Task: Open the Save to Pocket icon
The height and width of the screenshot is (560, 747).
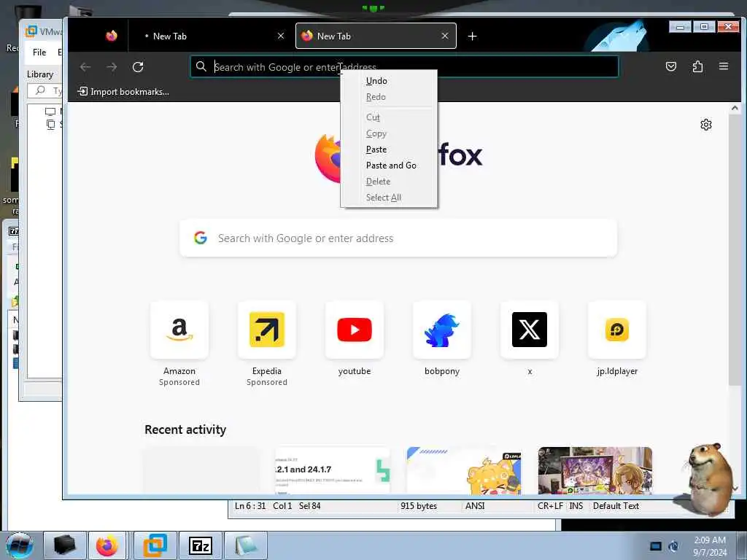Action: [x=671, y=66]
